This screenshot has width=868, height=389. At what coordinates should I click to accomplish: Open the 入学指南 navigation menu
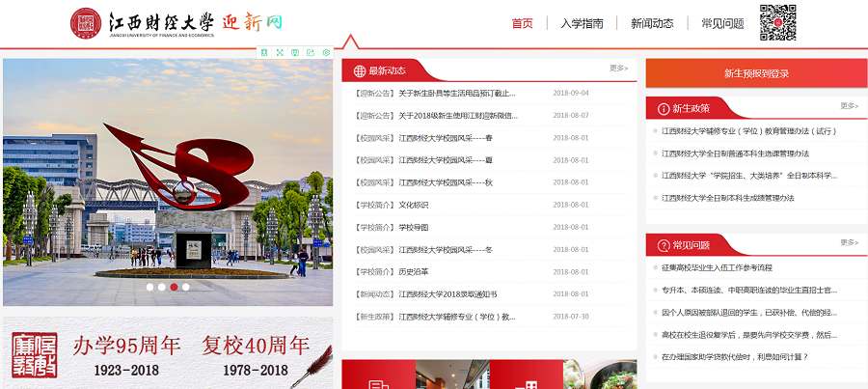[x=582, y=23]
